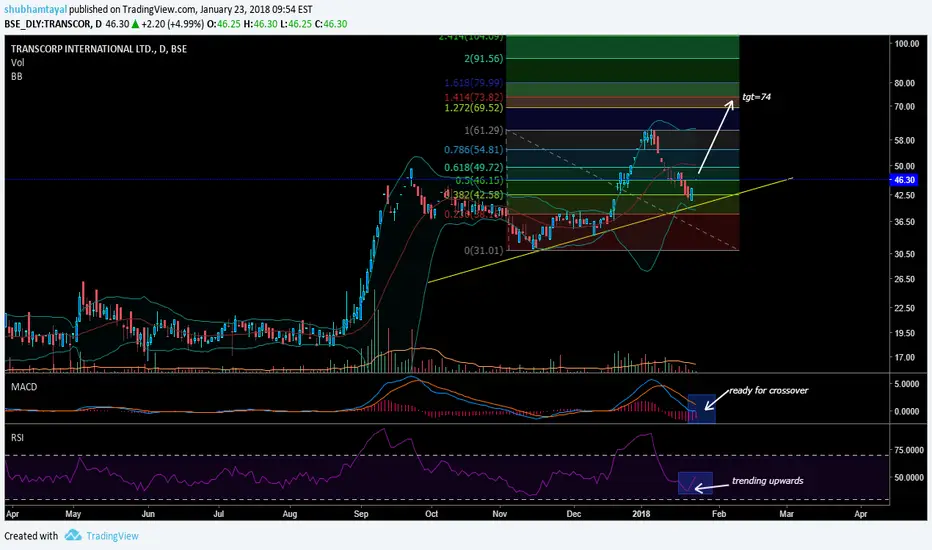This screenshot has height=550, width=932.
Task: Click the Feb label on time axis
Action: 719,513
